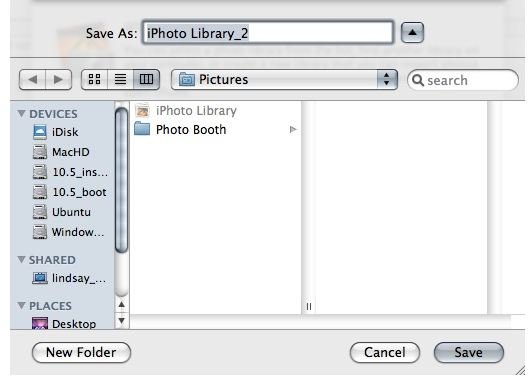
Task: Go back with the left arrow button
Action: pos(32,79)
